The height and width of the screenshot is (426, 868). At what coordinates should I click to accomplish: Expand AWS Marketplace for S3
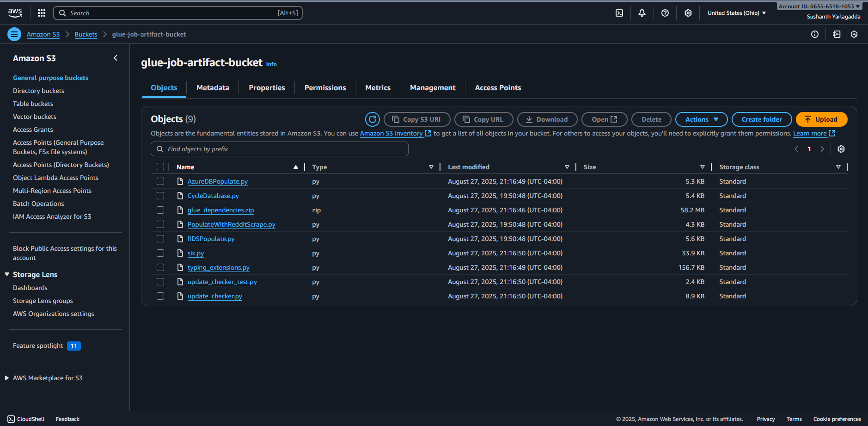[7, 378]
